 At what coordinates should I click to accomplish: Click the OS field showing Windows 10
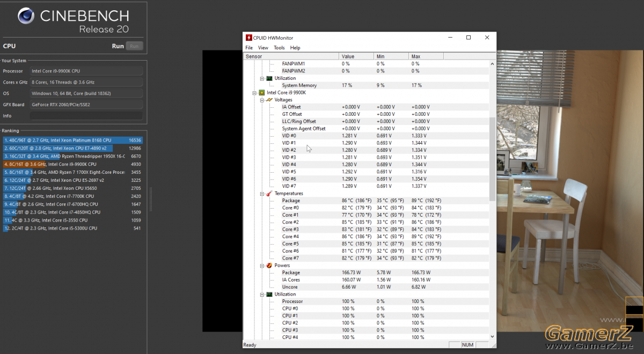pyautogui.click(x=86, y=93)
